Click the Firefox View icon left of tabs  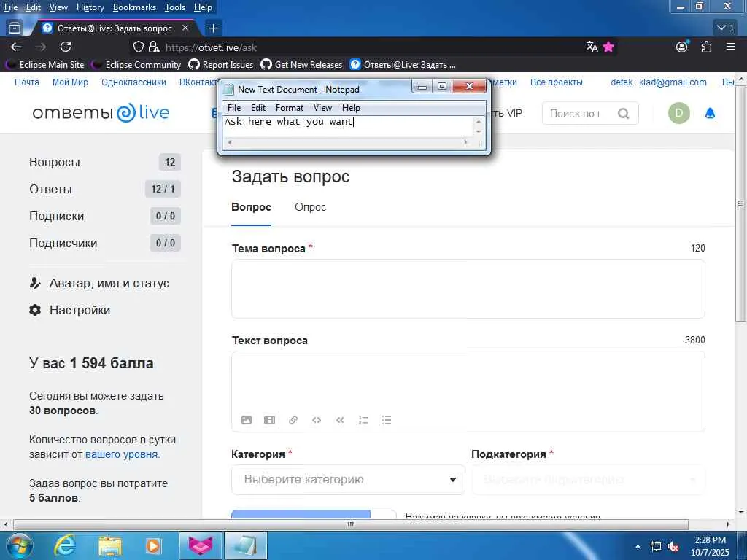pos(15,28)
